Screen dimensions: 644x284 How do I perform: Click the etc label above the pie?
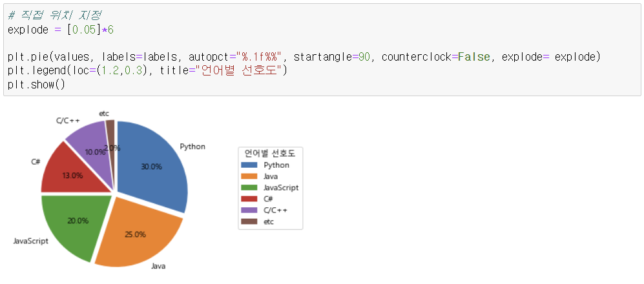point(104,113)
